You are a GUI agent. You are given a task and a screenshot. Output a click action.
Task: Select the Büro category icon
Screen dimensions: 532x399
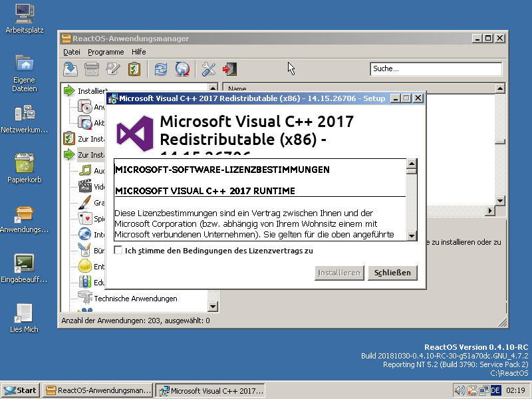click(85, 251)
